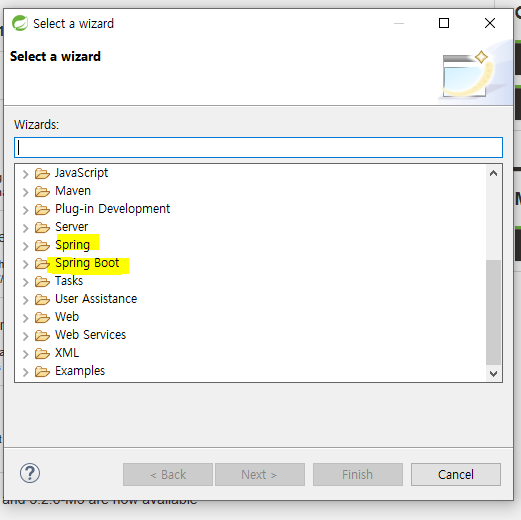This screenshot has height=520, width=521.
Task: Click the Examples folder icon
Action: coord(42,371)
